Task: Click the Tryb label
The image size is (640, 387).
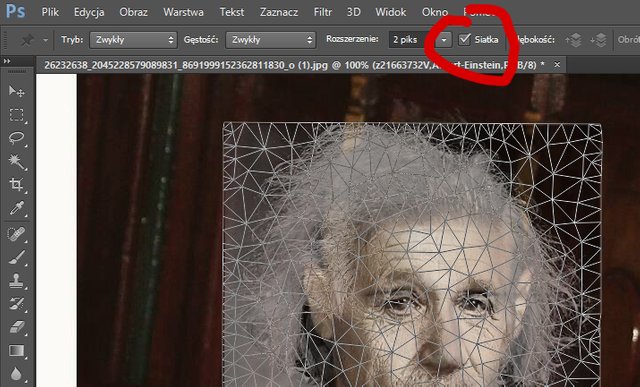Action: pos(72,40)
